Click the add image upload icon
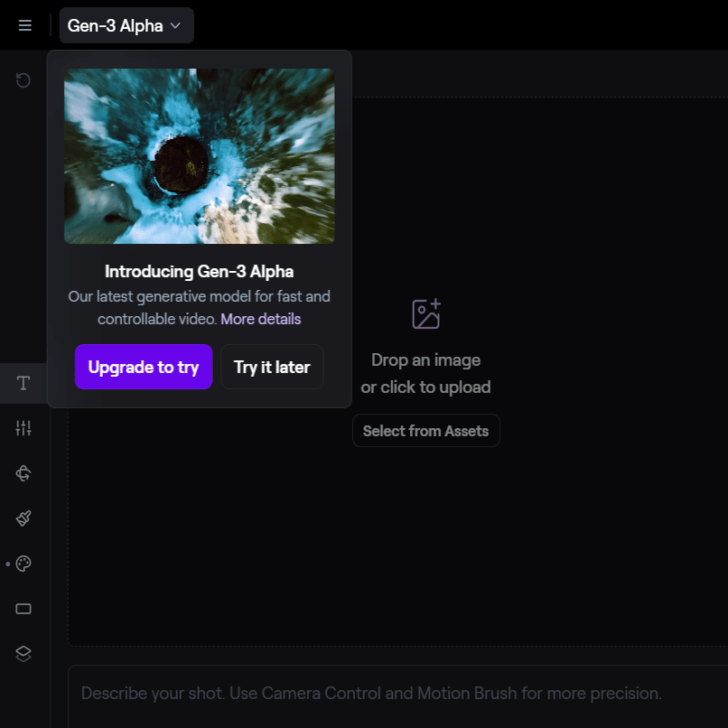728x728 pixels. pyautogui.click(x=426, y=313)
